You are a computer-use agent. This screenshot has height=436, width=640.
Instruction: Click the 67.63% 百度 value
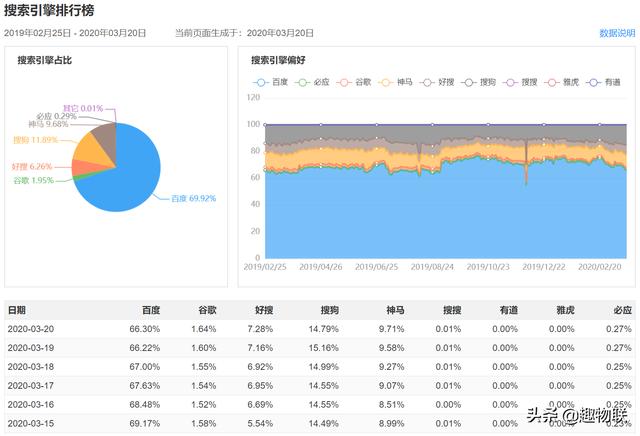click(145, 386)
